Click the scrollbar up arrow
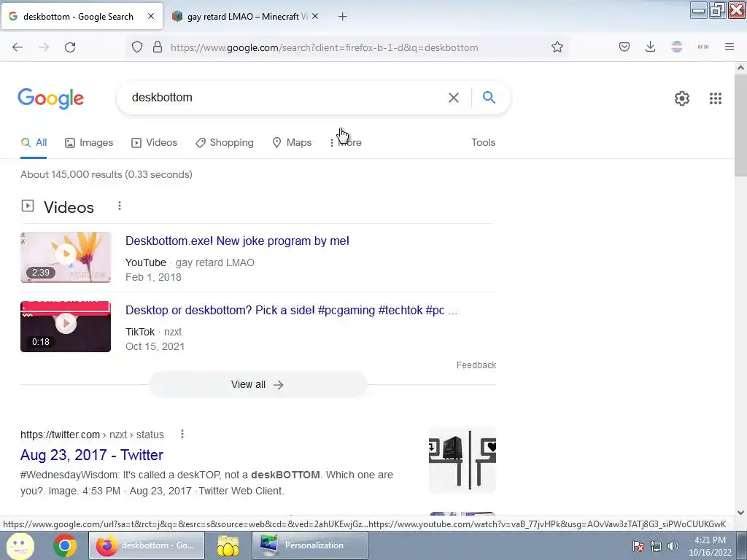 [x=740, y=68]
